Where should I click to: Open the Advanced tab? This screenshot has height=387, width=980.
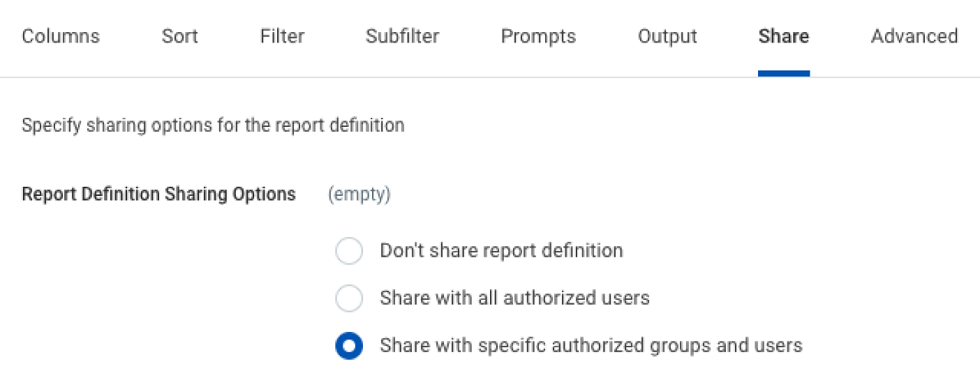(x=914, y=36)
